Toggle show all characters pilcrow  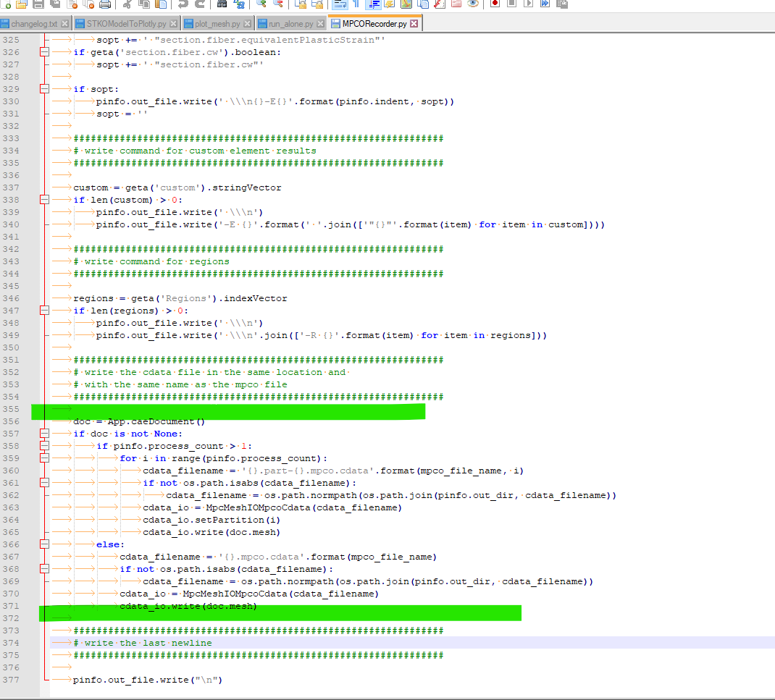tap(356, 4)
